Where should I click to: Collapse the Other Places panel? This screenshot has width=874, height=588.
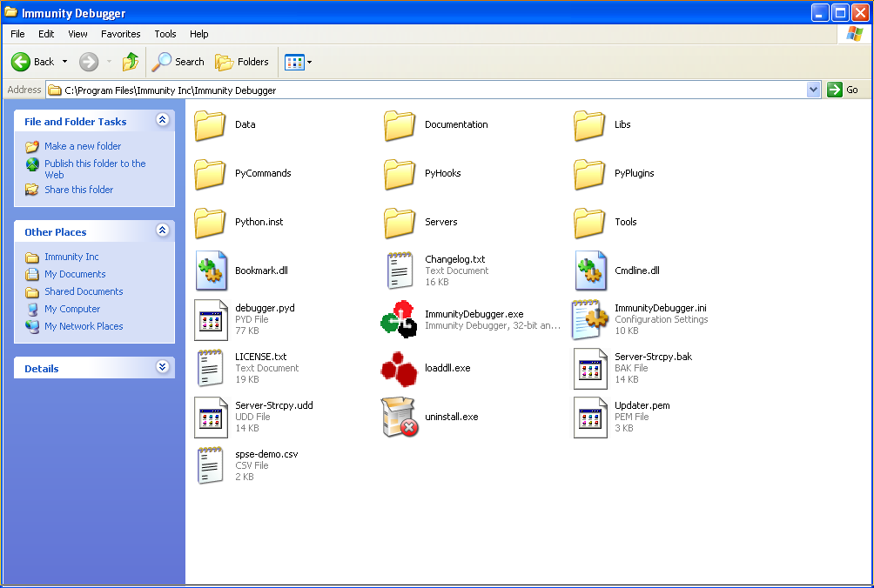[162, 231]
